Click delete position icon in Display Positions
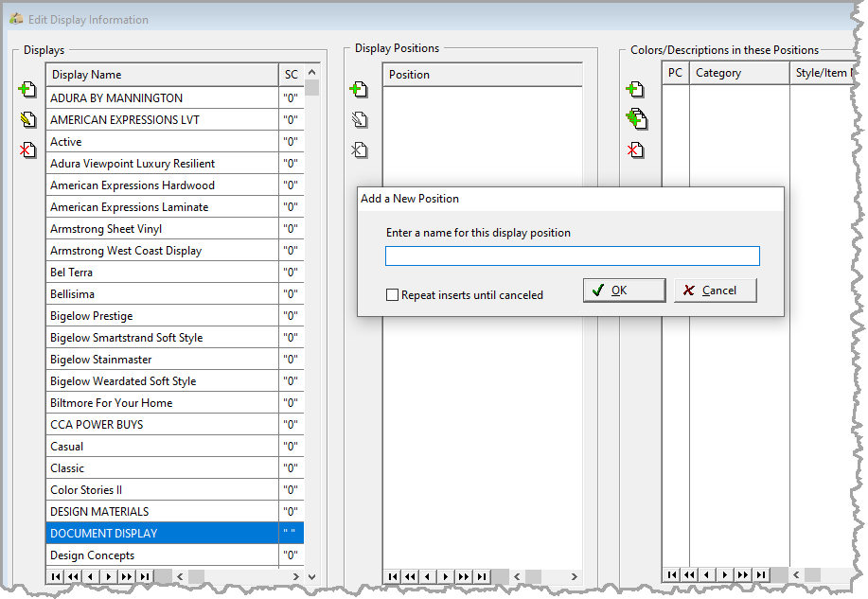The height and width of the screenshot is (599, 868). (360, 150)
